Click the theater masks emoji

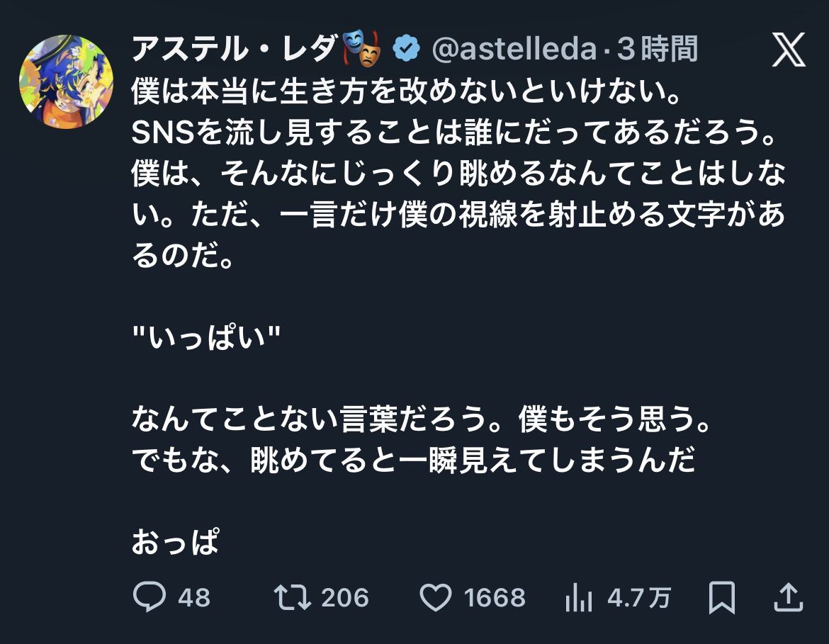tap(363, 49)
